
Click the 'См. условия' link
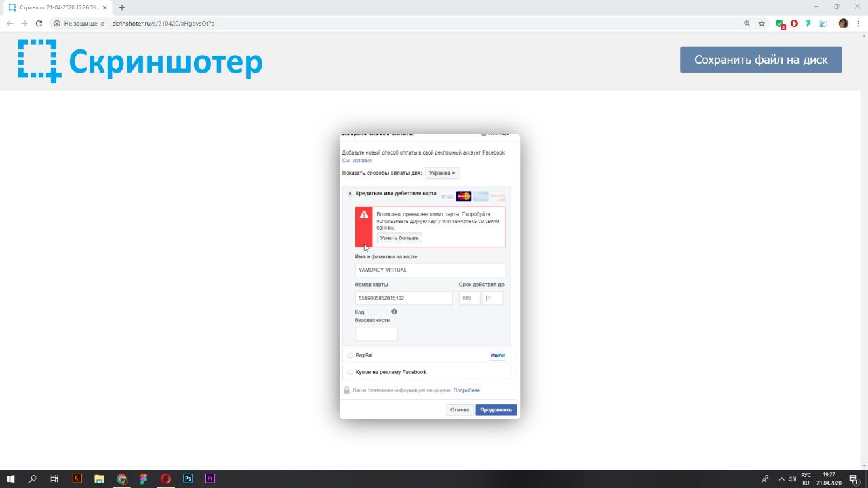pyautogui.click(x=357, y=161)
